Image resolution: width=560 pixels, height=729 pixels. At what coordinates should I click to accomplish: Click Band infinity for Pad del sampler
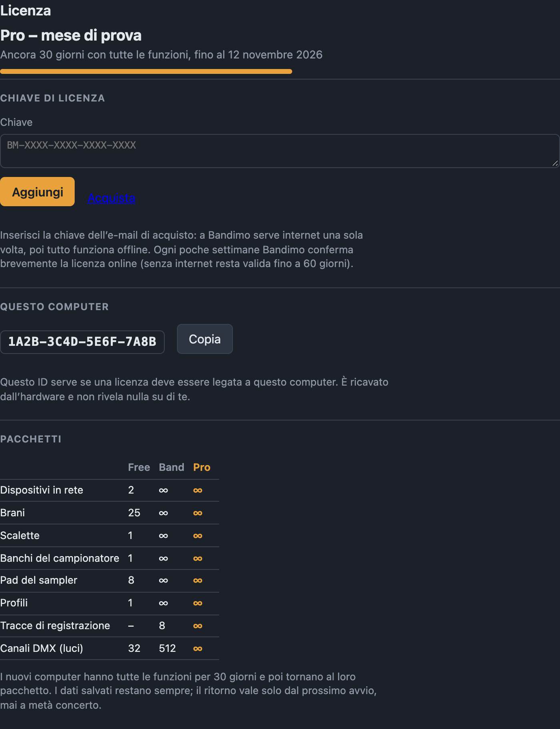[163, 581]
